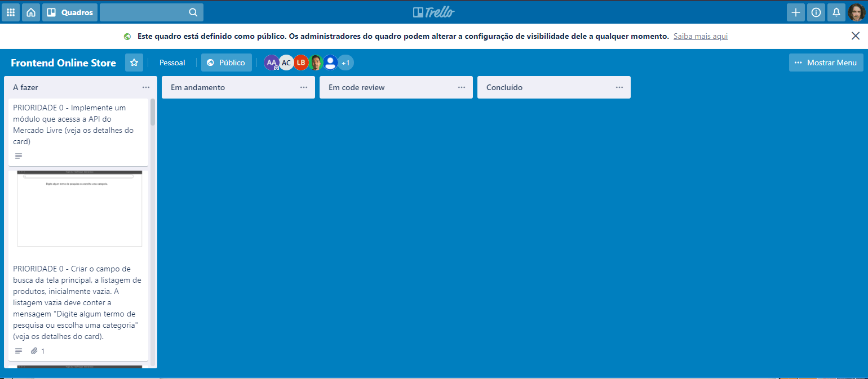
Task: Open the notifications bell
Action: click(836, 12)
